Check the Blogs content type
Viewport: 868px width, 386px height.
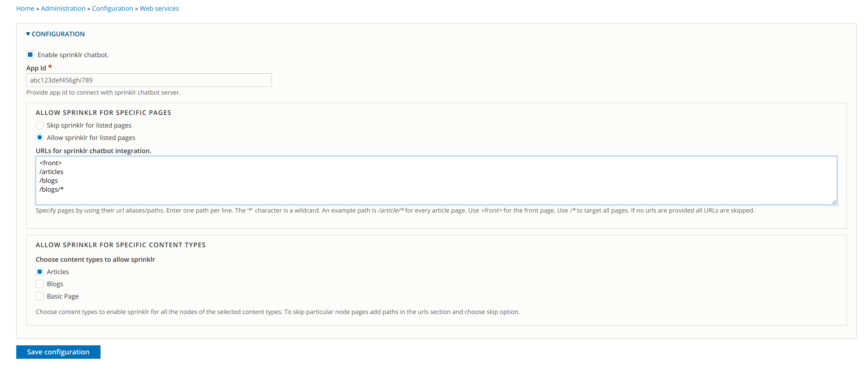[40, 284]
